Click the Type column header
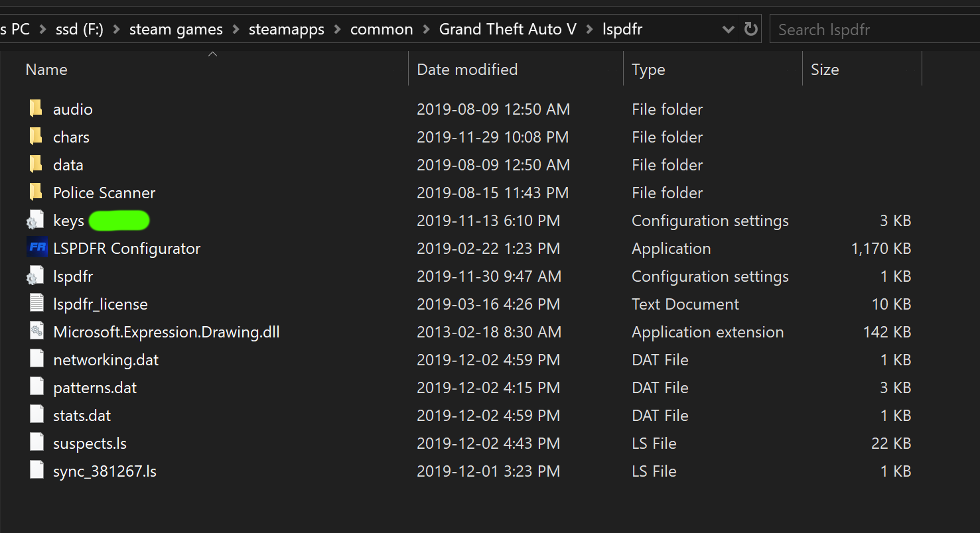980x533 pixels. (648, 70)
